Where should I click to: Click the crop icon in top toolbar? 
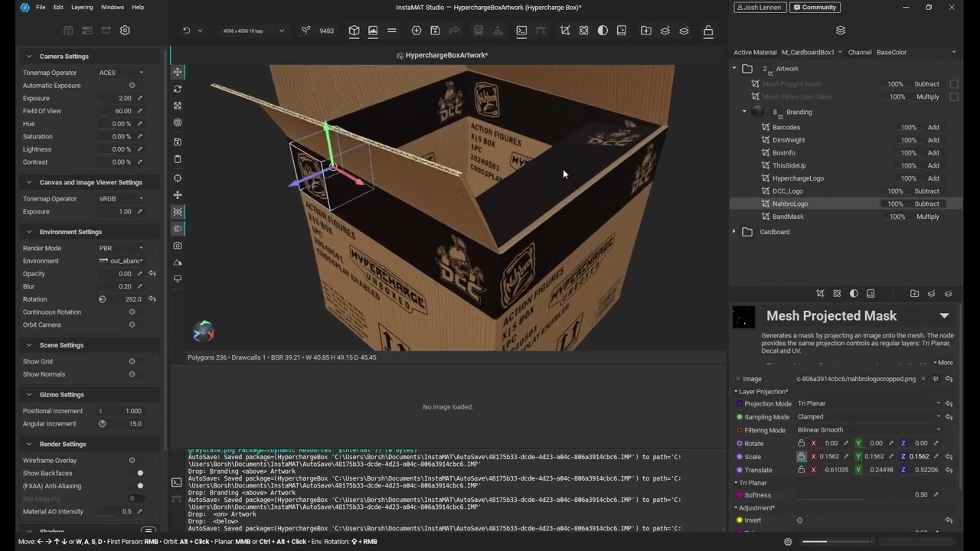pos(565,31)
